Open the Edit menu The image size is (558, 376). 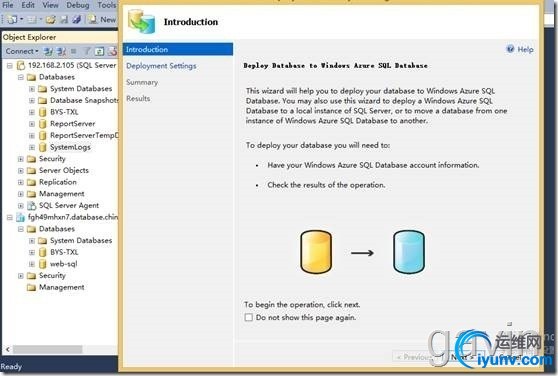pyautogui.click(x=28, y=5)
